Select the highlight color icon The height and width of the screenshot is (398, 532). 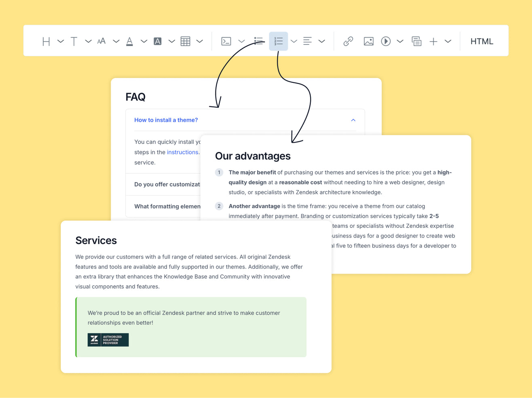click(158, 41)
